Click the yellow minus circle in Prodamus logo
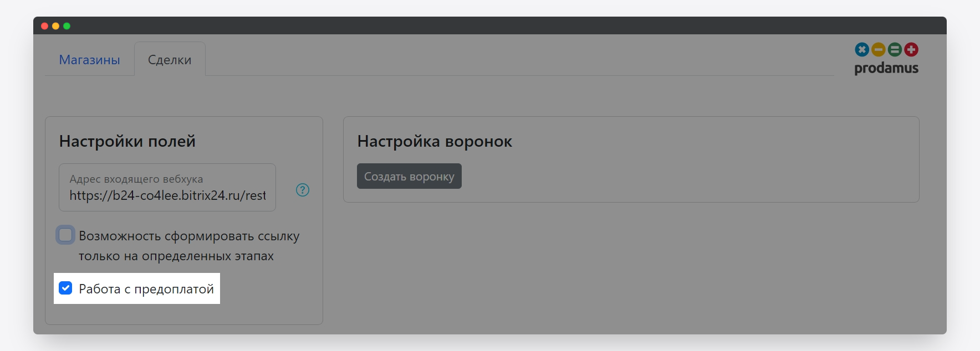980x351 pixels. pyautogui.click(x=878, y=50)
